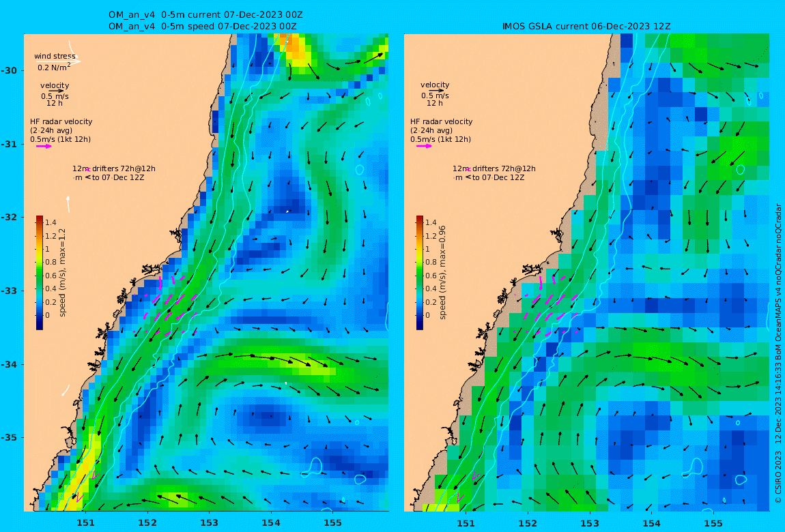
Task: Click the -32 latitude axis label
Action: pyautogui.click(x=8, y=218)
